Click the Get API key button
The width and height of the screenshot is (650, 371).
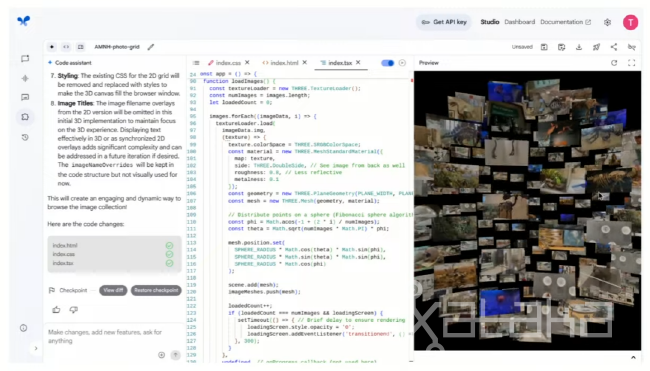tap(444, 22)
